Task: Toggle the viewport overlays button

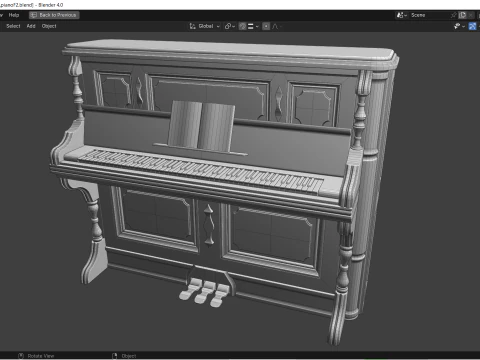Action: (472, 26)
